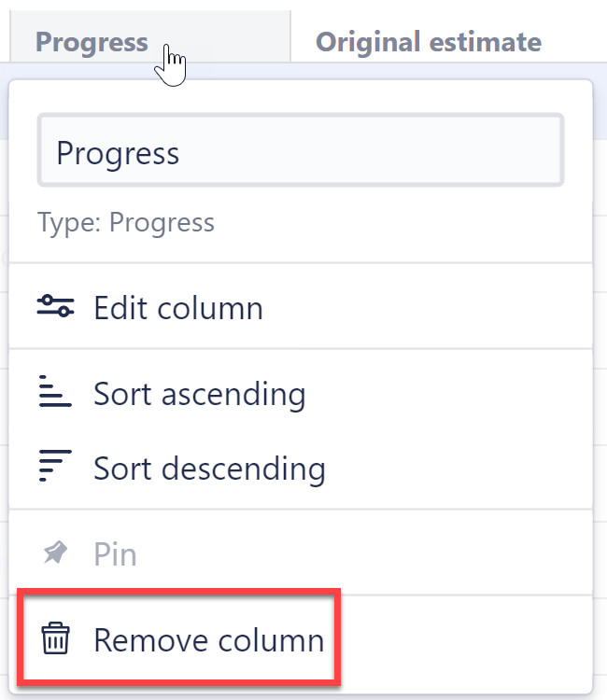607x700 pixels.
Task: Click the descending bars sort icon
Action: coord(55,467)
